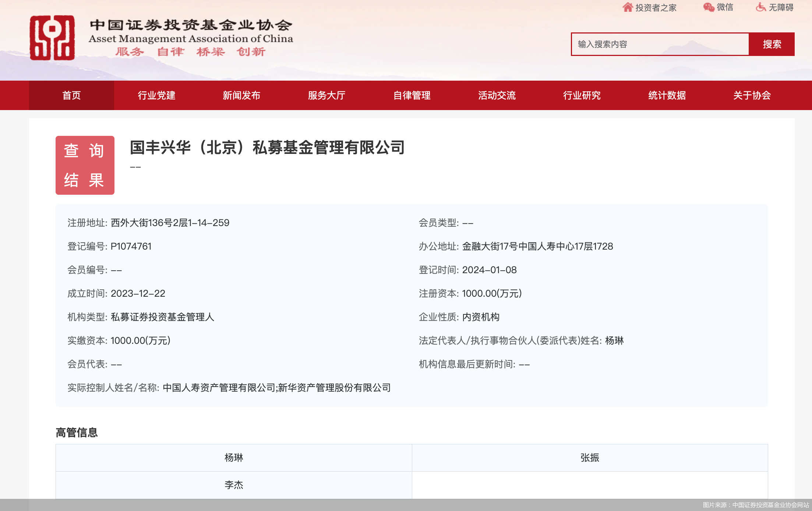Viewport: 812px width, 511px height.
Task: Click the investor home house icon
Action: (x=628, y=7)
